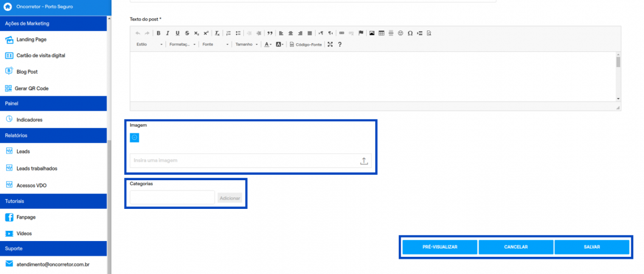
Task: Maximize the text editor
Action: tap(330, 44)
